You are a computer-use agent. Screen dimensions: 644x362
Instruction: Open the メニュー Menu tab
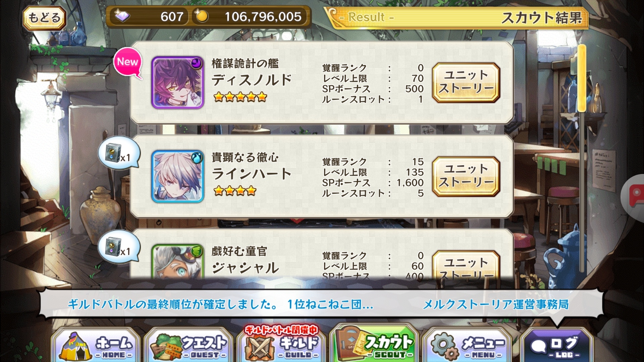467,345
